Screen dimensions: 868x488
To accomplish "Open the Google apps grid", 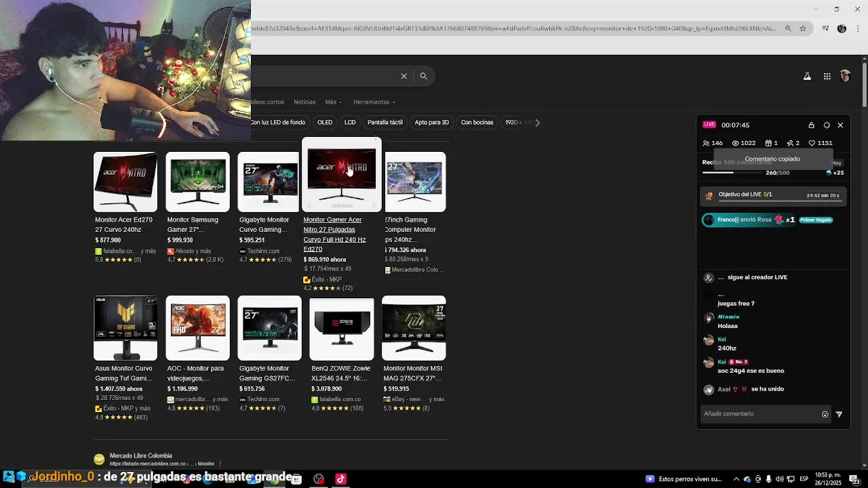I will [x=827, y=77].
